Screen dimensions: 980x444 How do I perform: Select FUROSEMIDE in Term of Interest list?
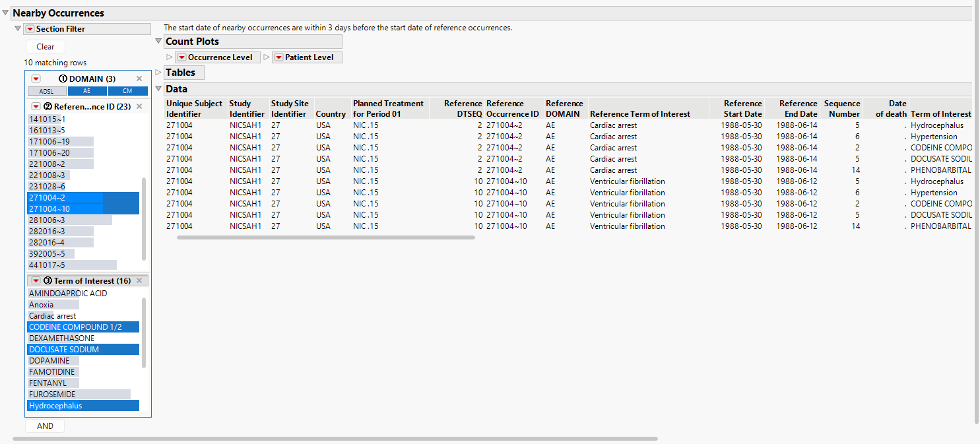pyautogui.click(x=51, y=395)
